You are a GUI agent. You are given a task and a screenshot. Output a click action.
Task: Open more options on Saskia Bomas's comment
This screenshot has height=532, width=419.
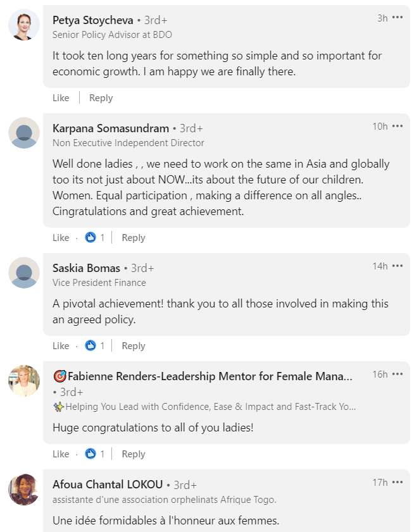pos(397,266)
